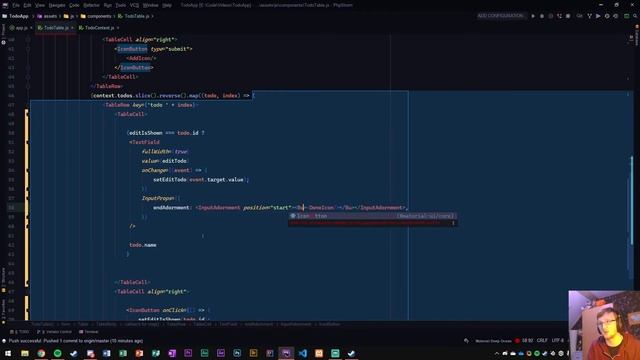Close the TodoContext.js editor tab

click(x=118, y=28)
